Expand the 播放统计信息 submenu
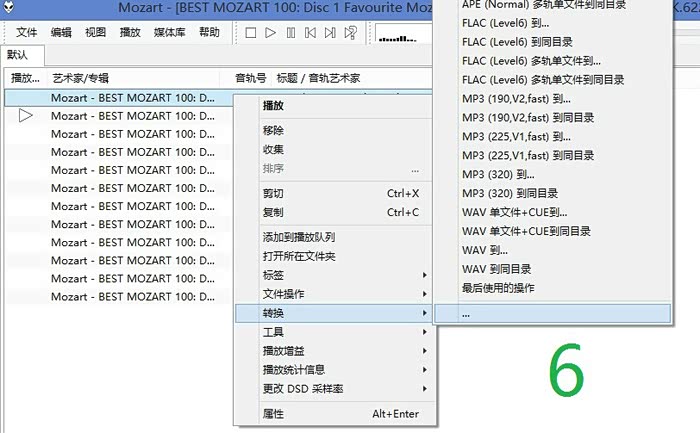Viewport: 700px width, 433px height. click(334, 370)
